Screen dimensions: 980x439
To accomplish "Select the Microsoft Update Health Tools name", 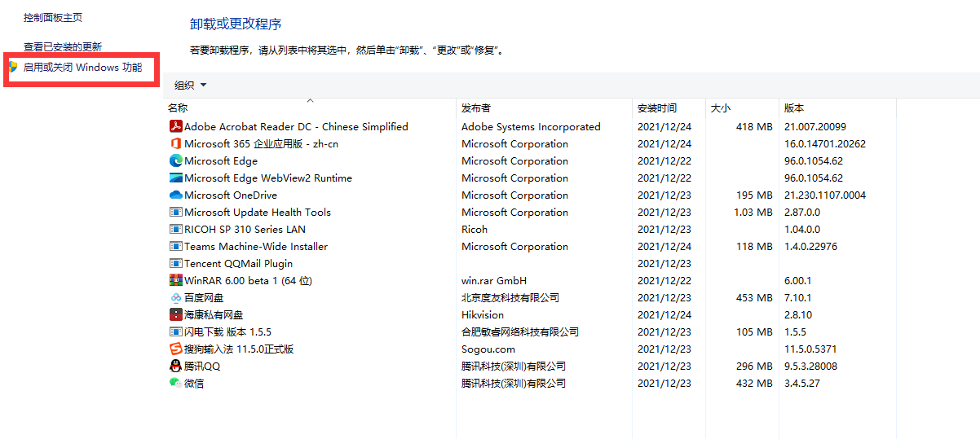I will click(x=258, y=212).
